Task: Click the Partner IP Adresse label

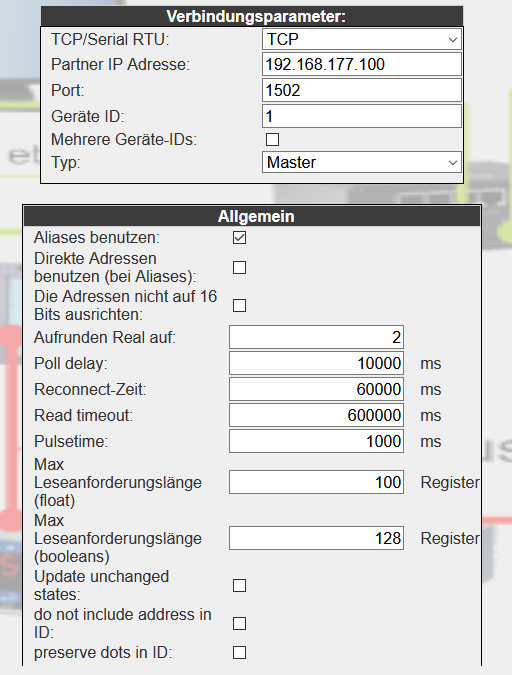Action: coord(120,65)
